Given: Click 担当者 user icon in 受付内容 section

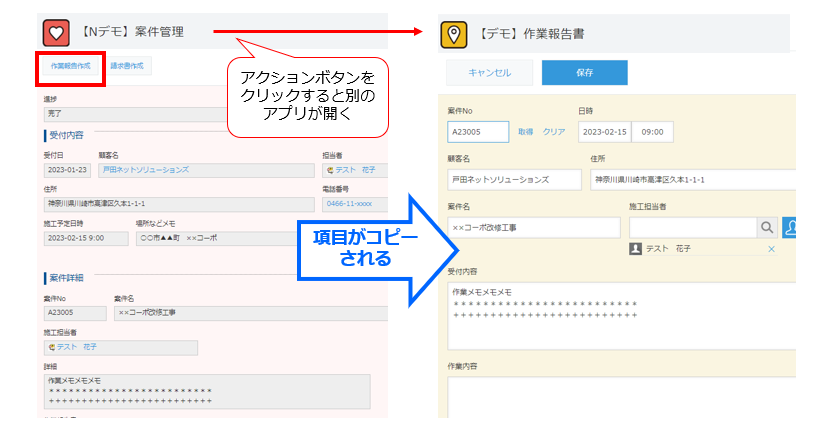Looking at the screenshot, I should (x=329, y=170).
